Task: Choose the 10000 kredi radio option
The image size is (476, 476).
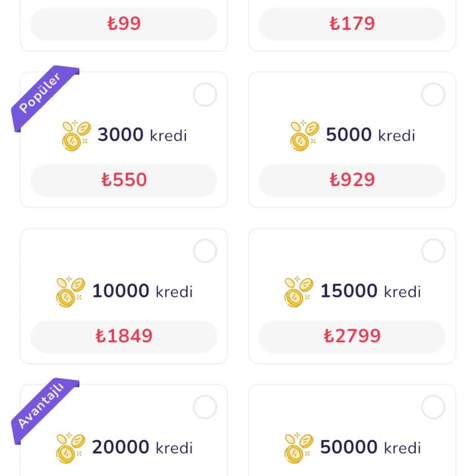Action: [x=205, y=252]
